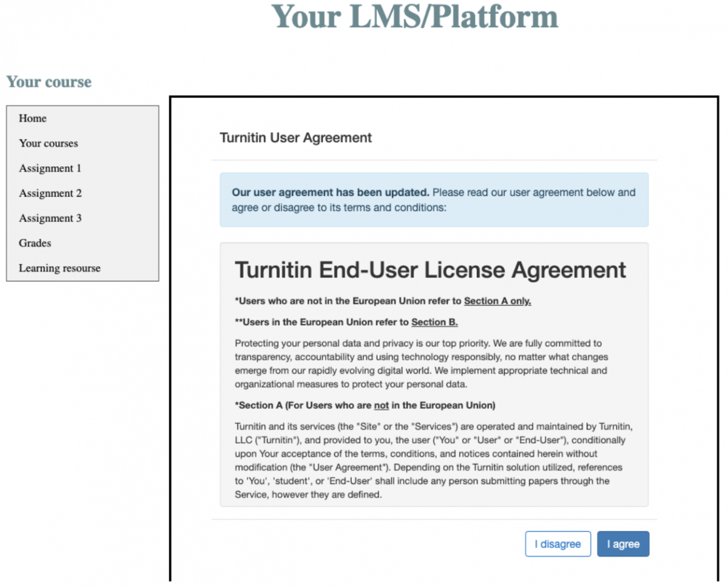The image size is (728, 587).
Task: Go to Your courses in sidebar
Action: tap(49, 143)
